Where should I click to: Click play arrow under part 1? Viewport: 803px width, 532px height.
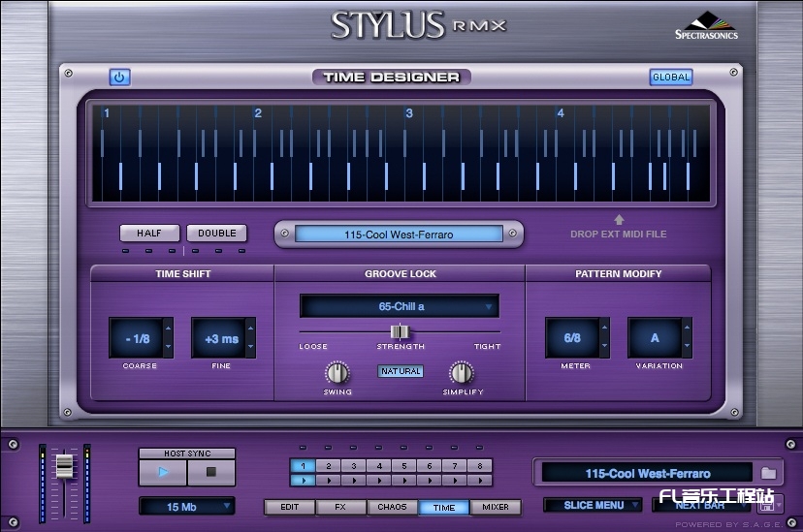[303, 481]
